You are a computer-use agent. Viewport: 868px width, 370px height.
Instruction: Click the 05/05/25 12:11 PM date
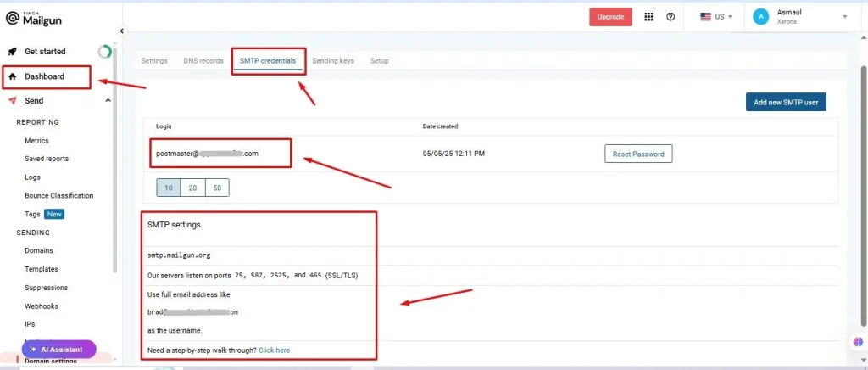pos(453,154)
